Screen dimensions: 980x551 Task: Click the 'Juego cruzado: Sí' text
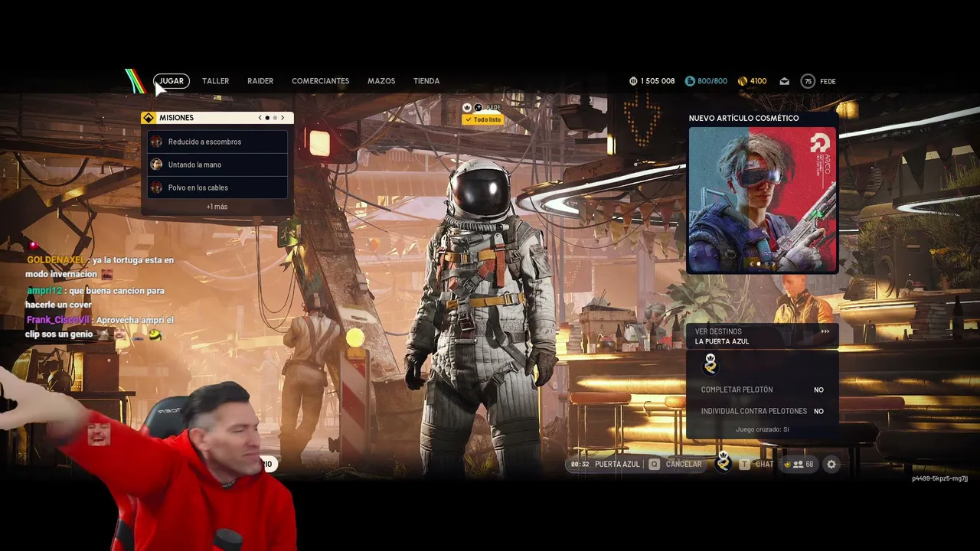[x=763, y=429]
